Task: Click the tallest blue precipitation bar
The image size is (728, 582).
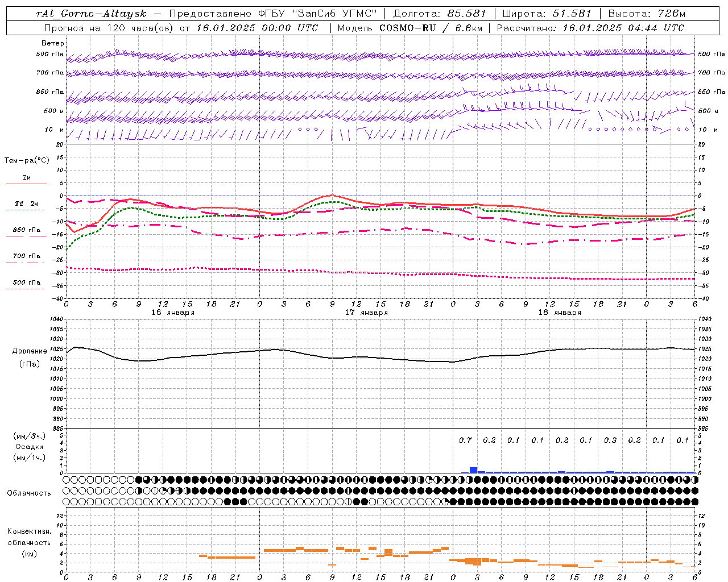Action: [x=473, y=470]
